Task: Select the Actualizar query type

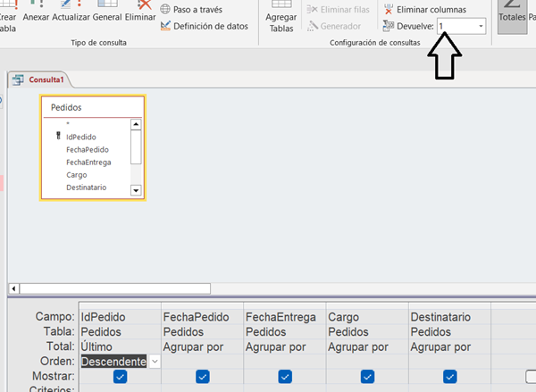Action: [x=71, y=12]
